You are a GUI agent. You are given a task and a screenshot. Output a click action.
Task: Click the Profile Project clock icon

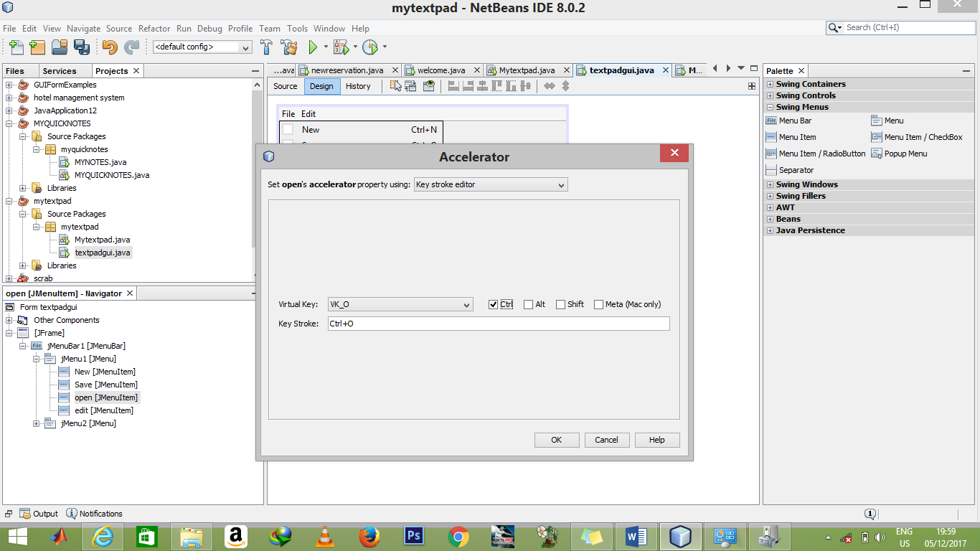coord(370,47)
